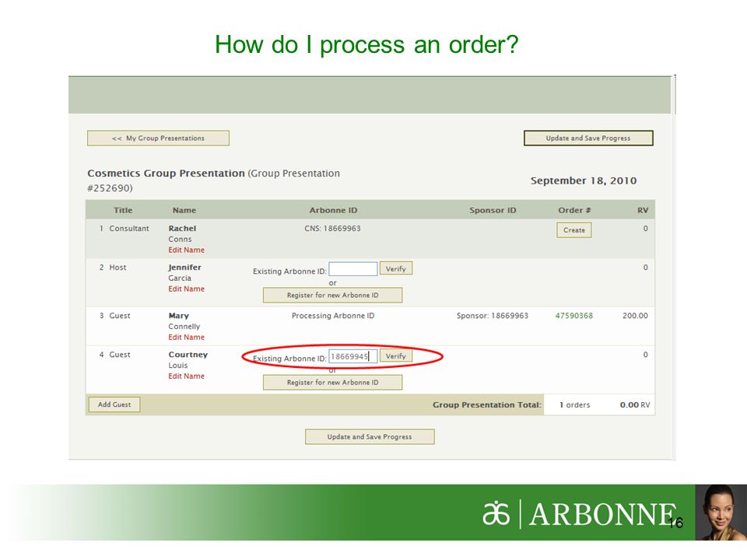
Task: Click the Arbonne ID column header
Action: [x=333, y=210]
